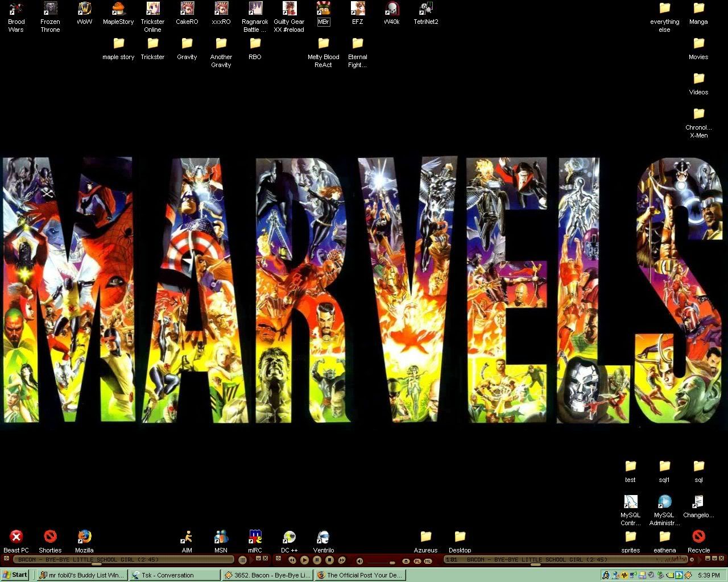This screenshot has width=728, height=582.
Task: Click the CakeRO desktop icon
Action: (187, 14)
